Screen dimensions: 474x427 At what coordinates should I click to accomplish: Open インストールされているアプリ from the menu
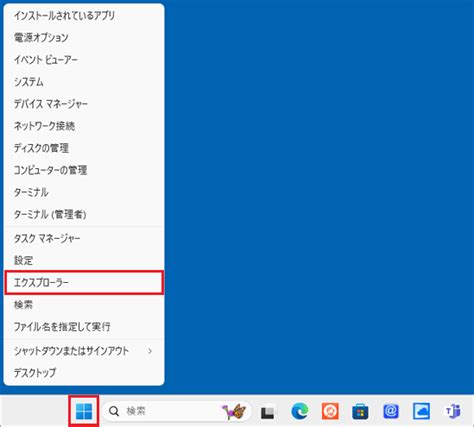(84, 16)
